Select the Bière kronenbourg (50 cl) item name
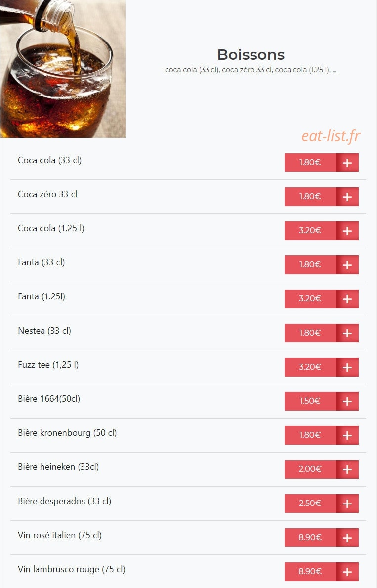Viewport: 377px width, 588px height. [x=67, y=433]
